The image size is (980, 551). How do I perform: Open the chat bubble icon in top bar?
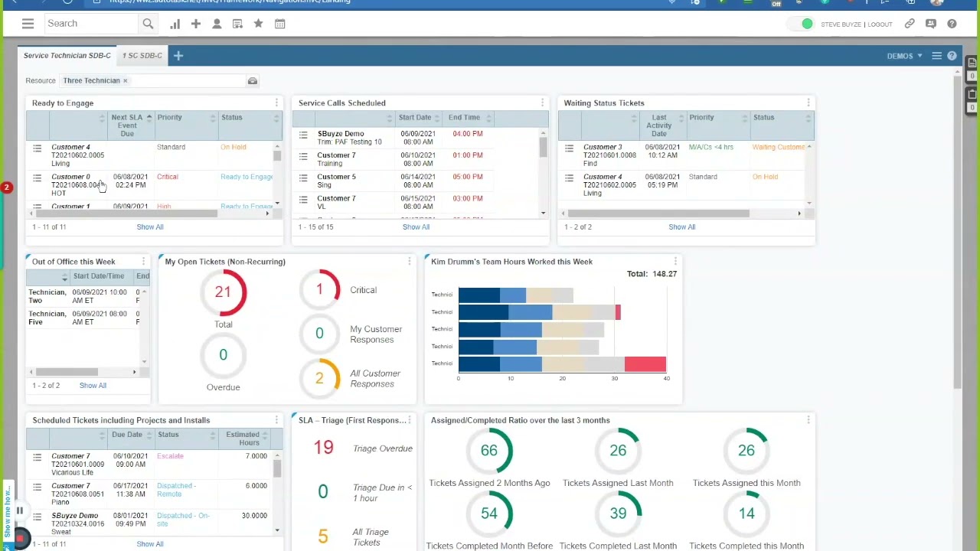pyautogui.click(x=931, y=24)
